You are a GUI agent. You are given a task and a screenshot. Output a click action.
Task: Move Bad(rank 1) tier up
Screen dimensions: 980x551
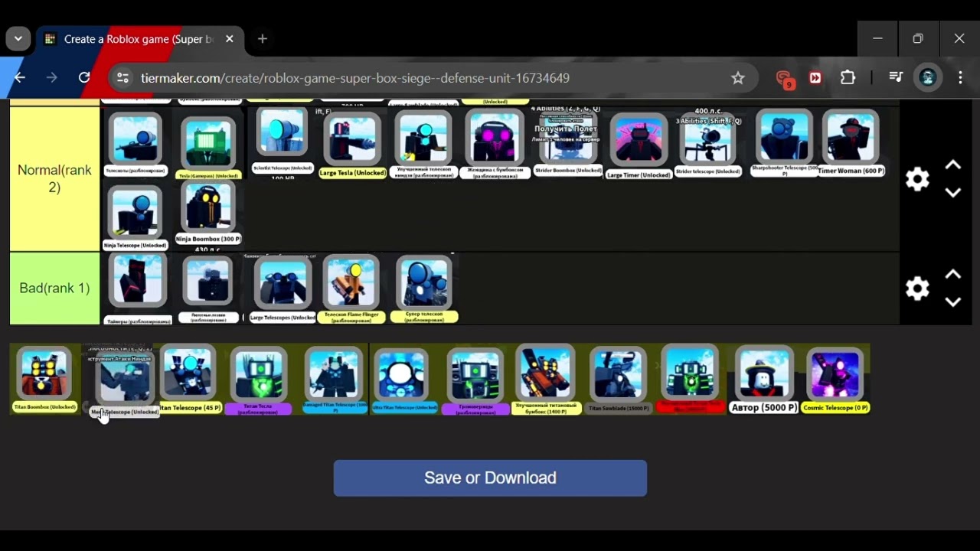coord(952,275)
